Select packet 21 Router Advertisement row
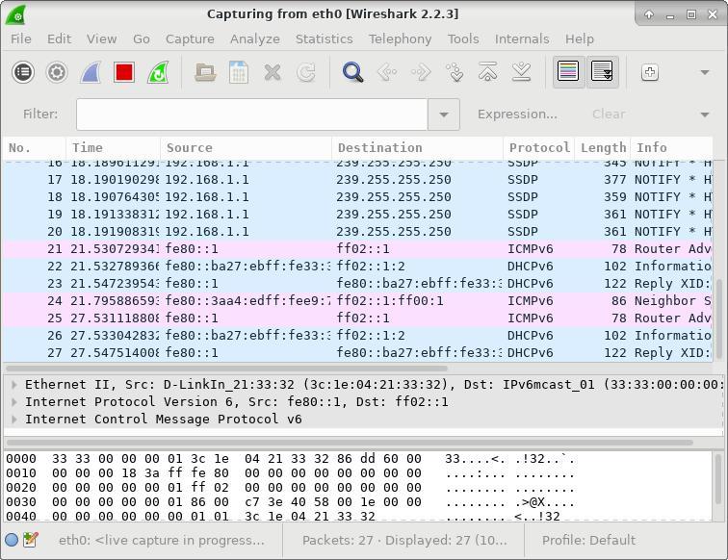 pos(357,249)
